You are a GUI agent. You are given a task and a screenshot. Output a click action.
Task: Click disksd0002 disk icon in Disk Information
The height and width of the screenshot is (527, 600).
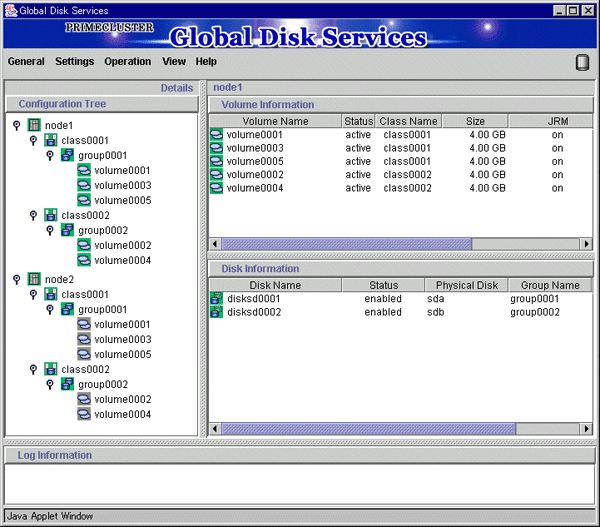216,312
